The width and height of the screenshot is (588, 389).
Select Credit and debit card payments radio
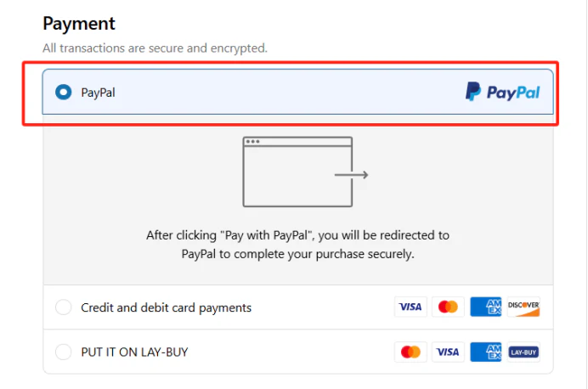63,307
